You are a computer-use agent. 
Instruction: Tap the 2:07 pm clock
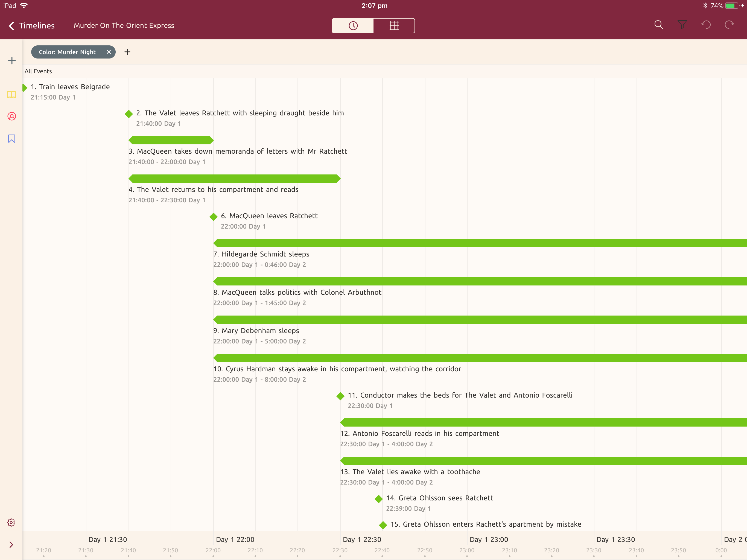(375, 6)
